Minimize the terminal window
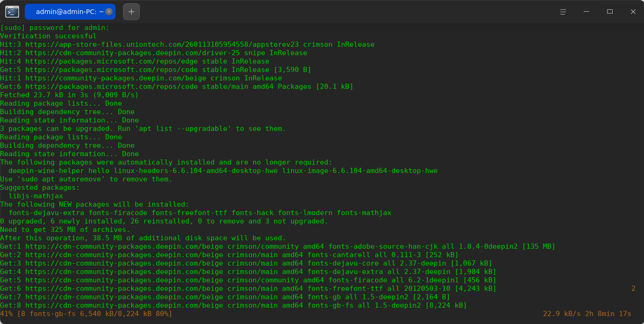Screen dimensions: 644x324 click(586, 12)
